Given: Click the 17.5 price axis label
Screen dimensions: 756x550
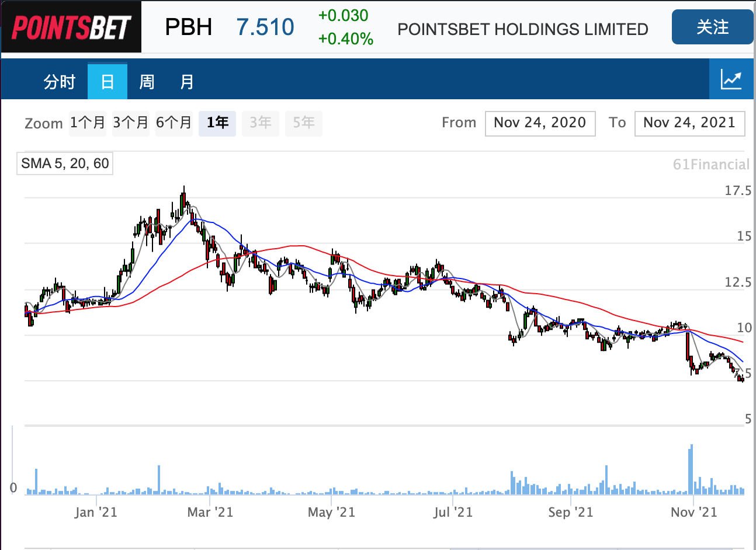Looking at the screenshot, I should [738, 190].
